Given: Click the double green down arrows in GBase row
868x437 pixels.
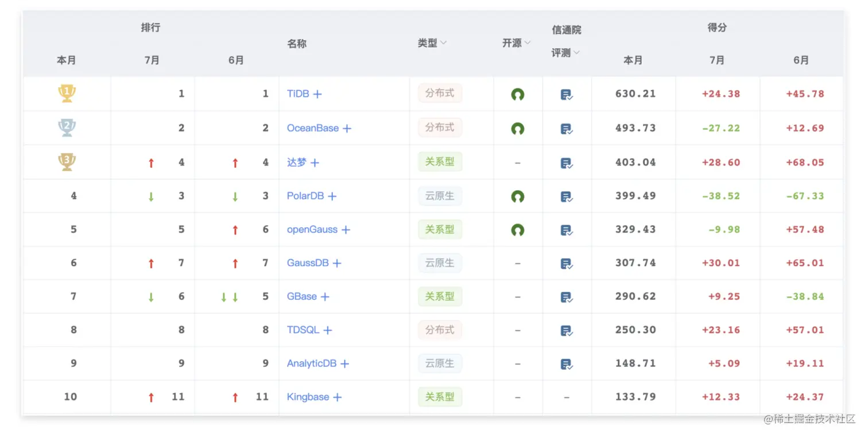Looking at the screenshot, I should click(x=230, y=297).
